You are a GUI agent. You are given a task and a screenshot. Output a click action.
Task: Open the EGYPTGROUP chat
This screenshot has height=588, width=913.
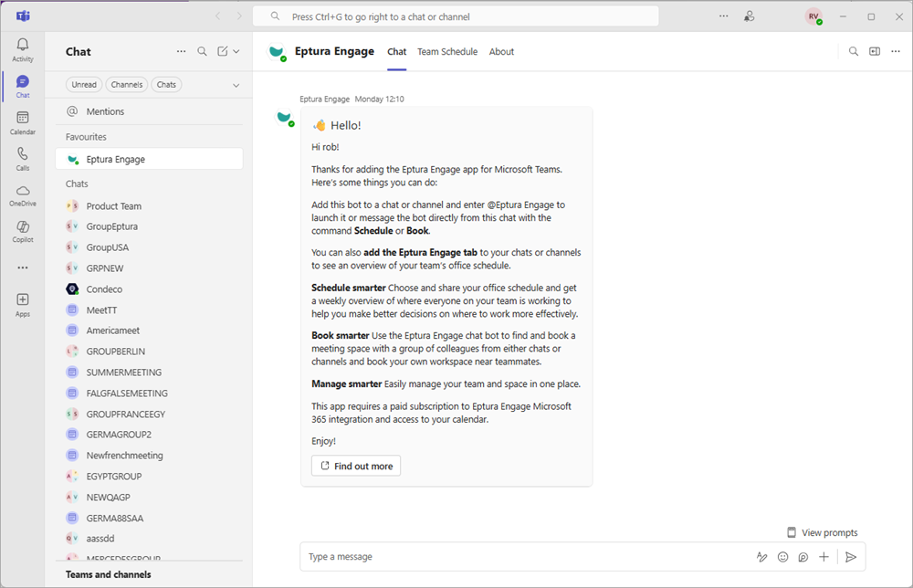point(149,477)
